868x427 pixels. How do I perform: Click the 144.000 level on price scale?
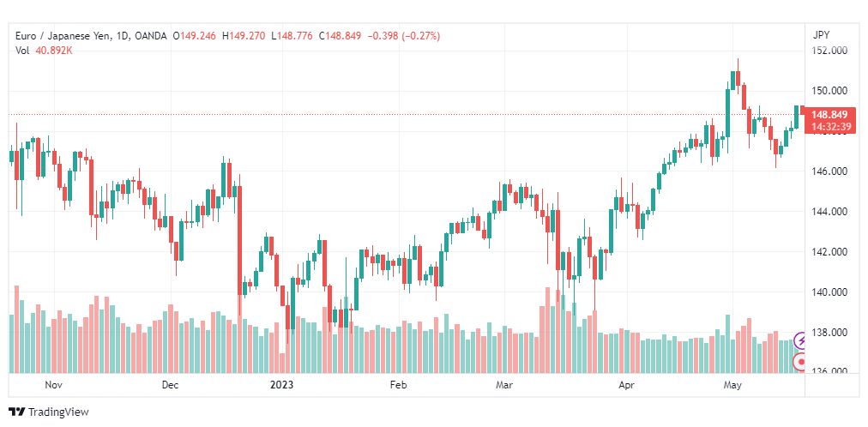point(829,211)
